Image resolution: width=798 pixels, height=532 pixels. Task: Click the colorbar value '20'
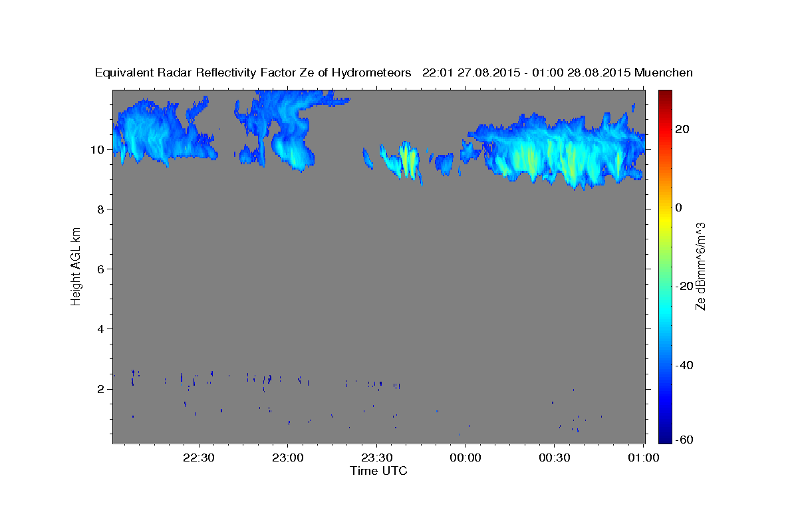[x=682, y=129]
